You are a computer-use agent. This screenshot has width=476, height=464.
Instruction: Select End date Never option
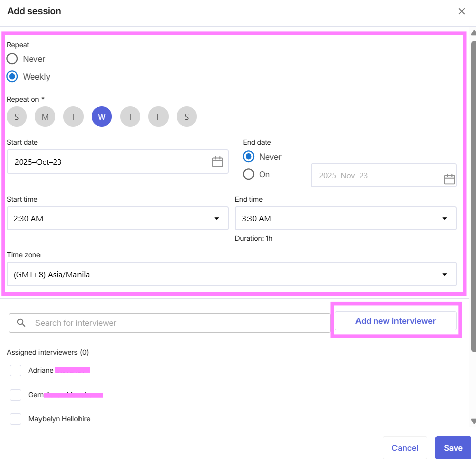tap(248, 157)
